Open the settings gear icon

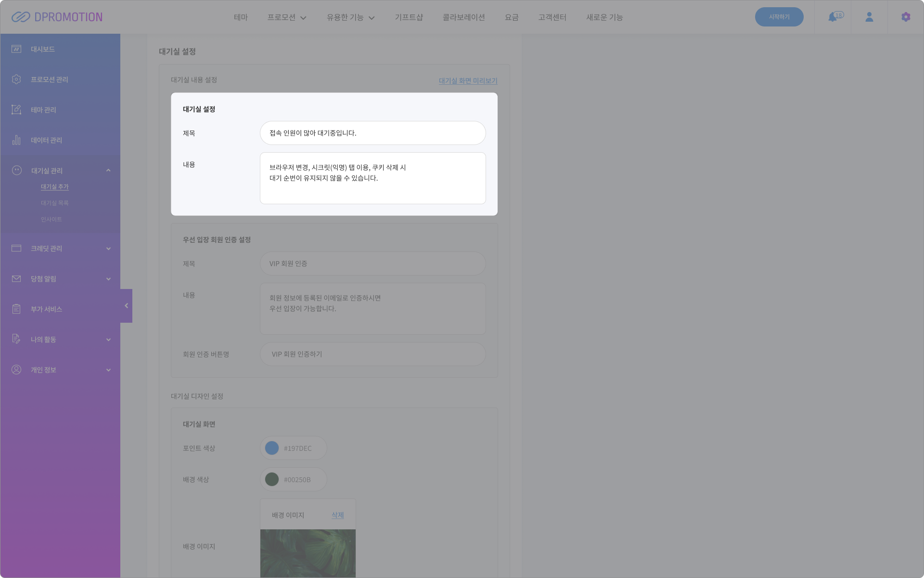906,17
